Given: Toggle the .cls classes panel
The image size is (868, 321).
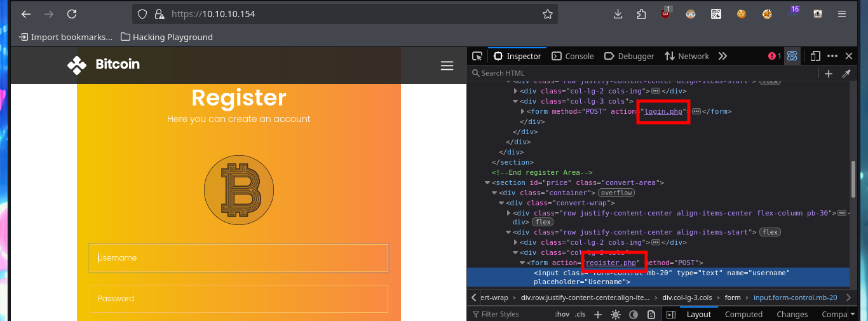Looking at the screenshot, I should [580, 314].
